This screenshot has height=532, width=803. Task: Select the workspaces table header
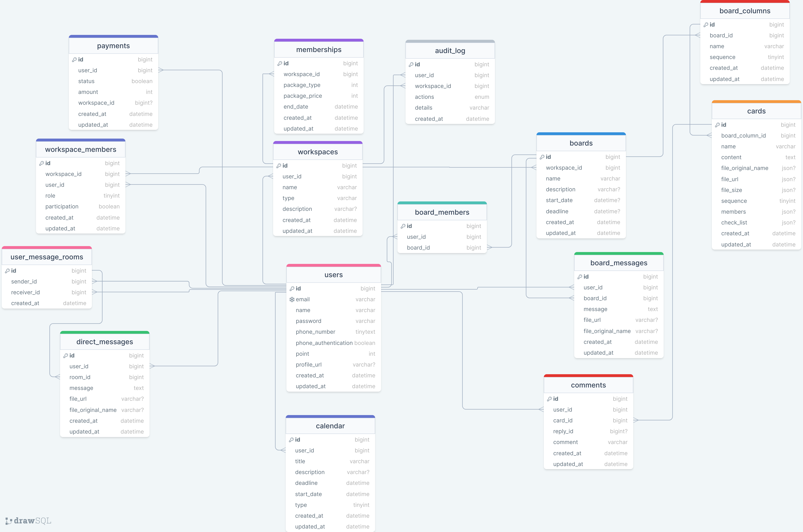tap(318, 152)
